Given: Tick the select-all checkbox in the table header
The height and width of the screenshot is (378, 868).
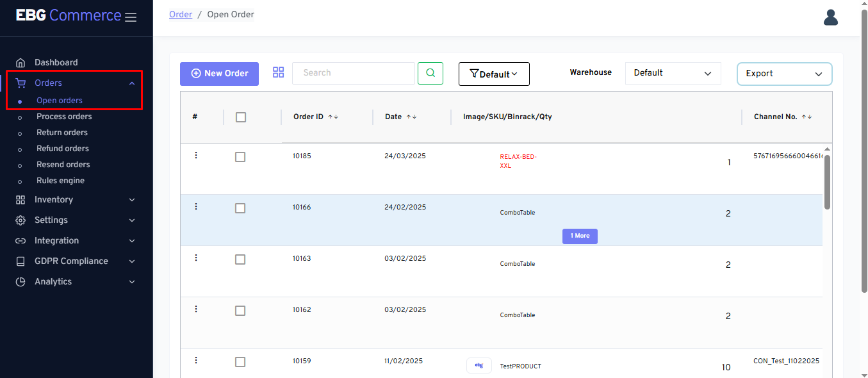Looking at the screenshot, I should pyautogui.click(x=241, y=117).
